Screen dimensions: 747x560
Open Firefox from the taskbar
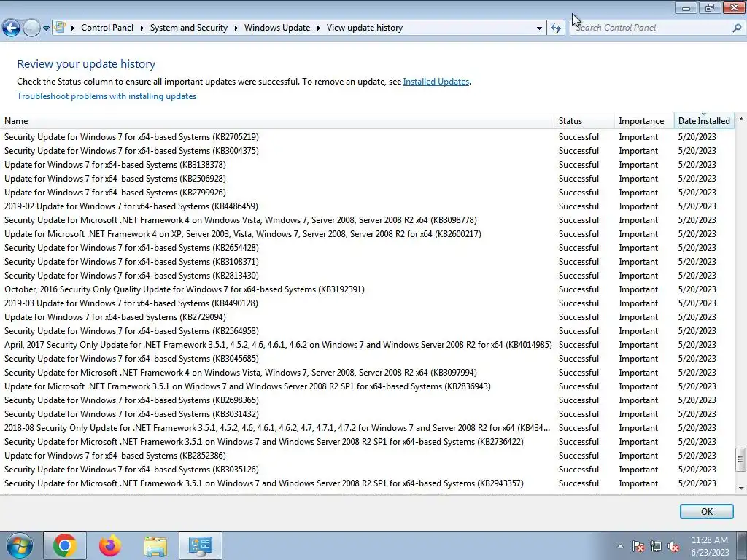pos(110,545)
